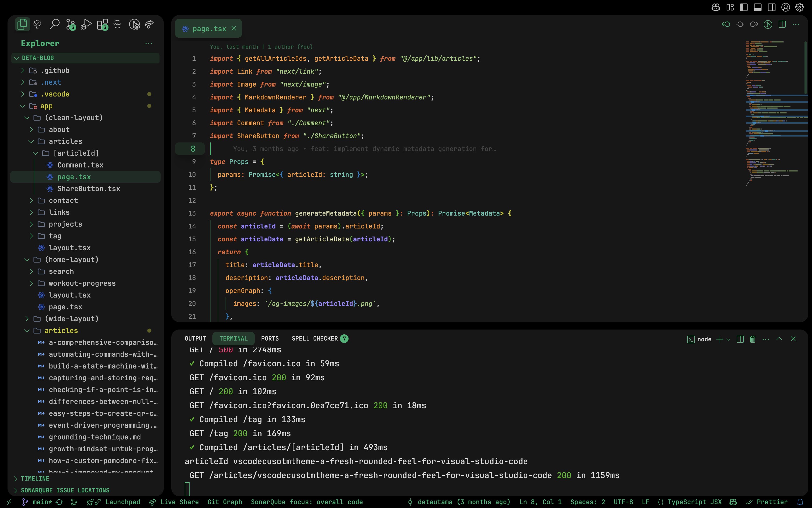This screenshot has height=508, width=812.
Task: Click Live Share in the status bar
Action: pos(174,502)
